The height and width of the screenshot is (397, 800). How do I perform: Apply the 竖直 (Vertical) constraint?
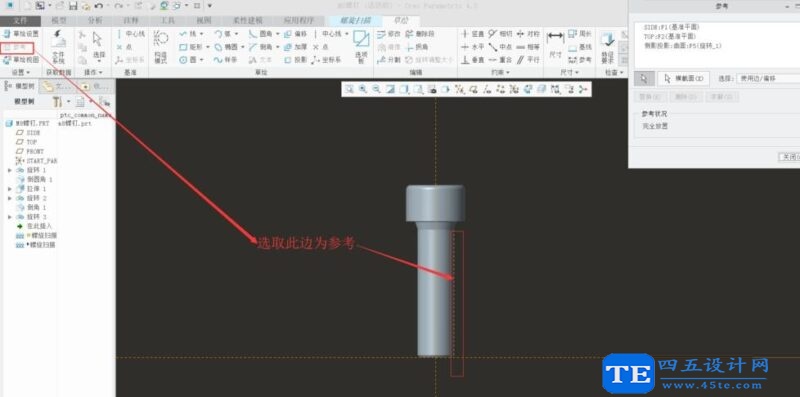pyautogui.click(x=473, y=34)
